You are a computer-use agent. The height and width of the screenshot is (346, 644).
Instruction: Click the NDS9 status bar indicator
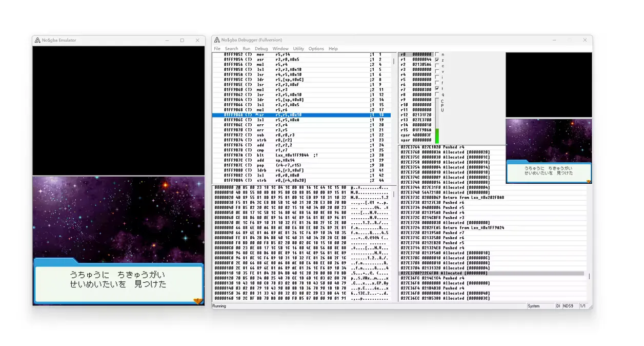[x=569, y=306]
